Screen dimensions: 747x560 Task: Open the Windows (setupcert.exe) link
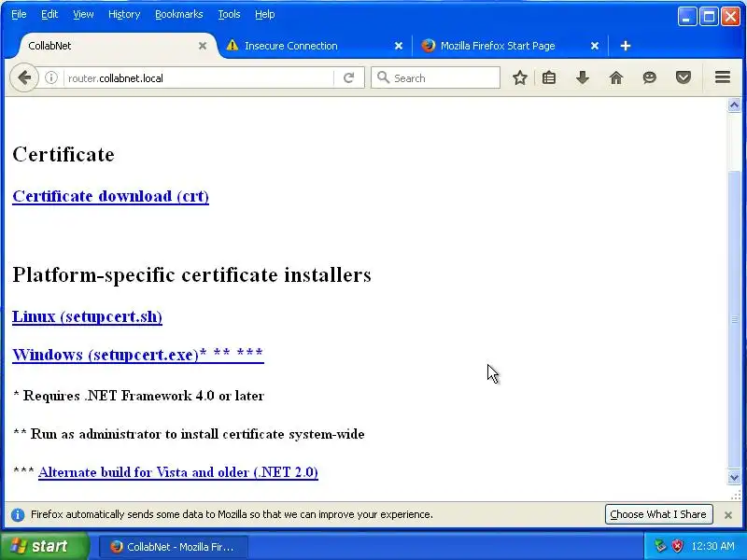tap(138, 355)
